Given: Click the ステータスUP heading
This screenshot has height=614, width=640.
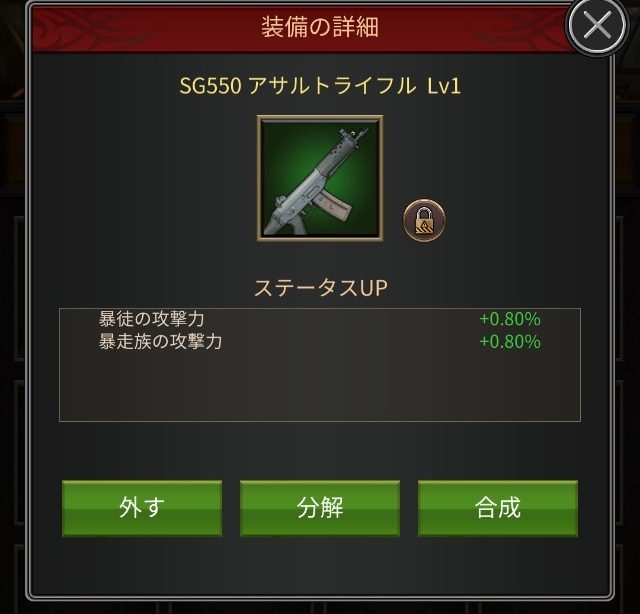Looking at the screenshot, I should (x=321, y=288).
